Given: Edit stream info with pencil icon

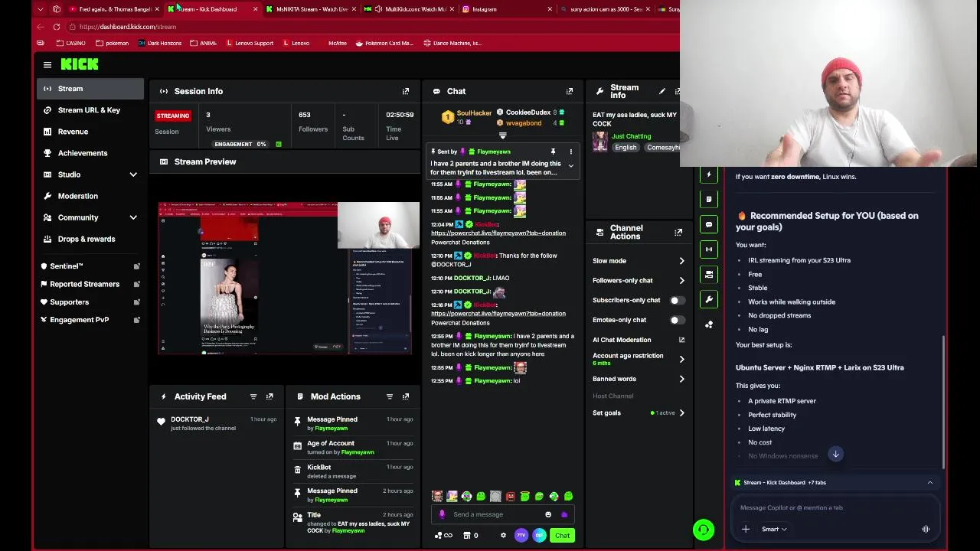Looking at the screenshot, I should point(662,91).
